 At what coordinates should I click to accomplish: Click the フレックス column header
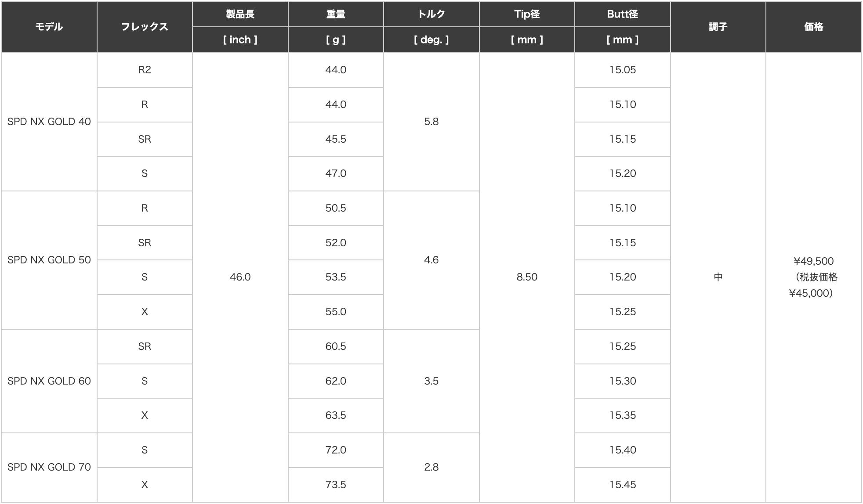coord(145,27)
